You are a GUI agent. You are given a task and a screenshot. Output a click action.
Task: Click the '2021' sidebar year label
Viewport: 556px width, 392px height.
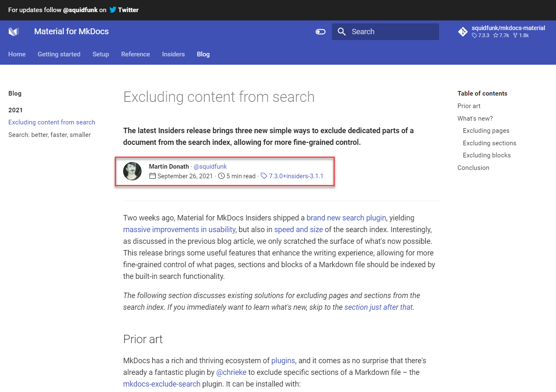click(x=15, y=110)
